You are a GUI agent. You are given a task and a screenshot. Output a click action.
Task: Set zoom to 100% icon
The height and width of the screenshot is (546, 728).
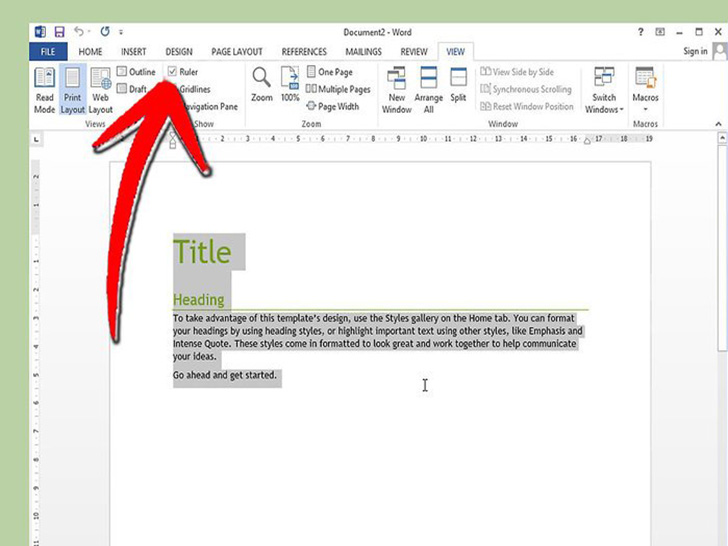290,84
